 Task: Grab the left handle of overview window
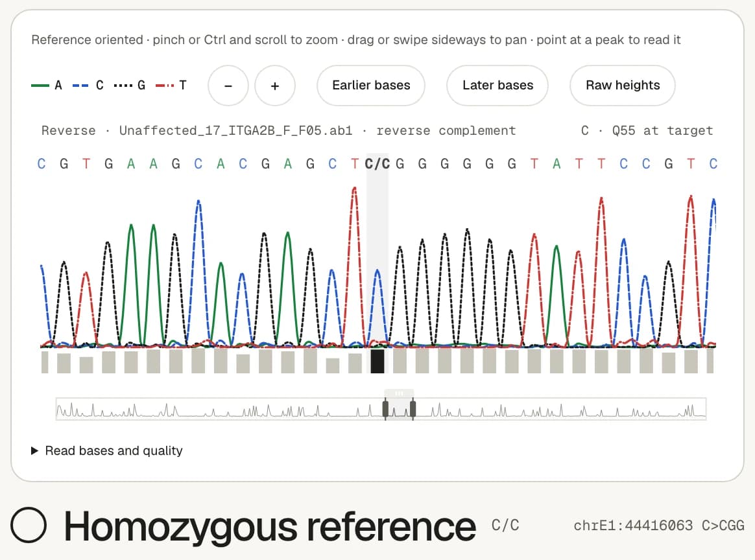385,410
